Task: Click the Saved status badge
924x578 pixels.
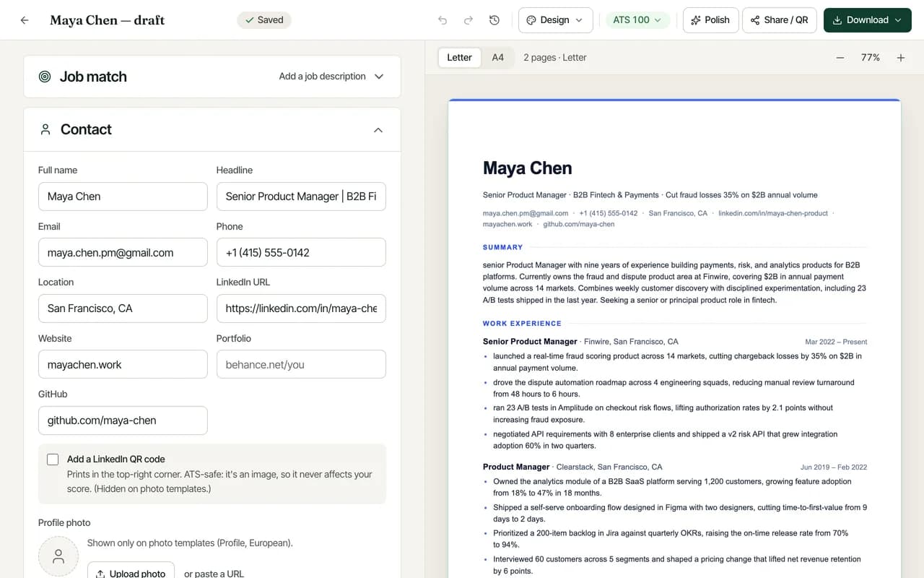Action: (264, 20)
